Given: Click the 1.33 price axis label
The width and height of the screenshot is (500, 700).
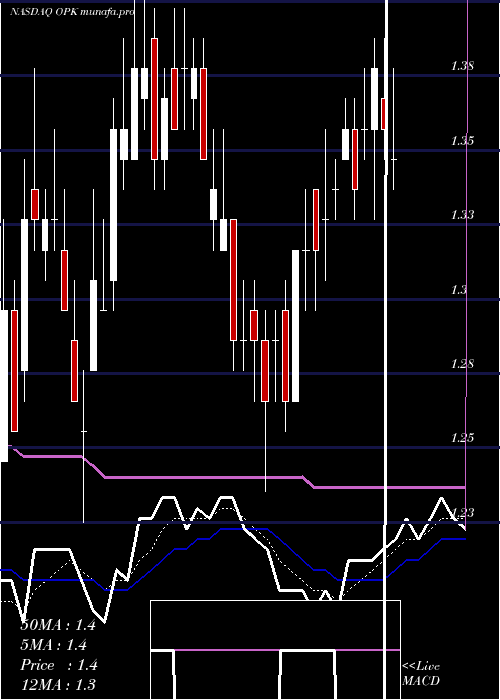Looking at the screenshot, I should coord(462,215).
